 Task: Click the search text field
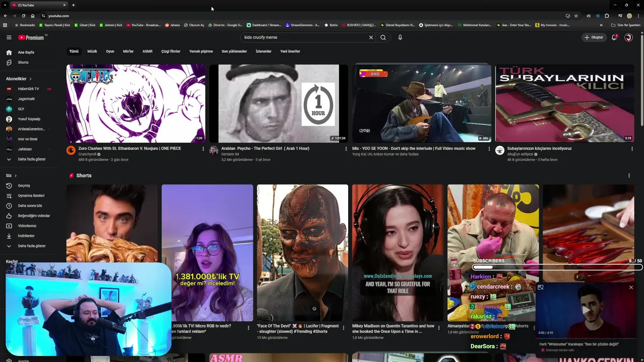click(x=304, y=37)
